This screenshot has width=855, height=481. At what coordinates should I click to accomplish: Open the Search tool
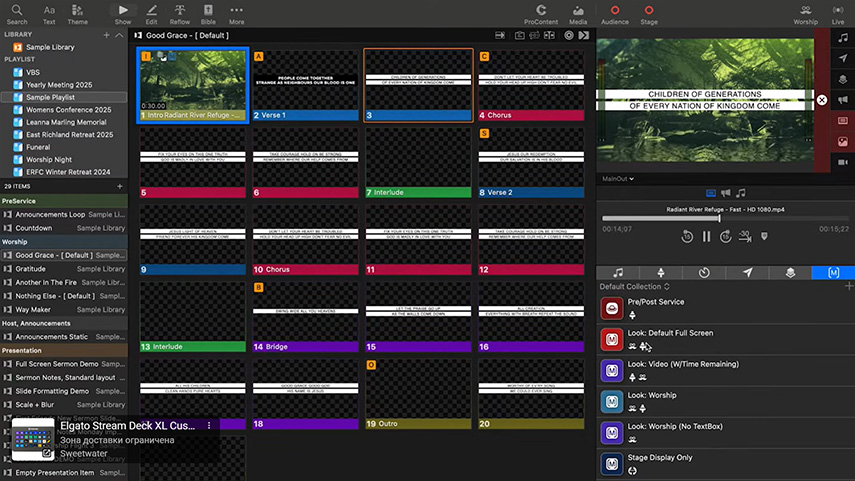pos(17,14)
